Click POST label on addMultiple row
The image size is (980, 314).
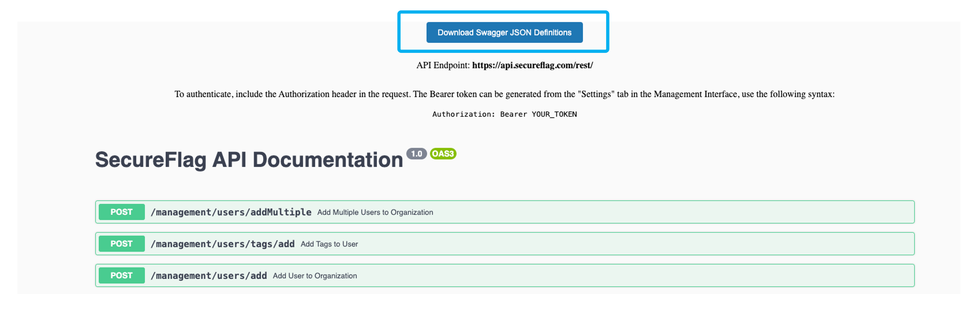point(122,212)
